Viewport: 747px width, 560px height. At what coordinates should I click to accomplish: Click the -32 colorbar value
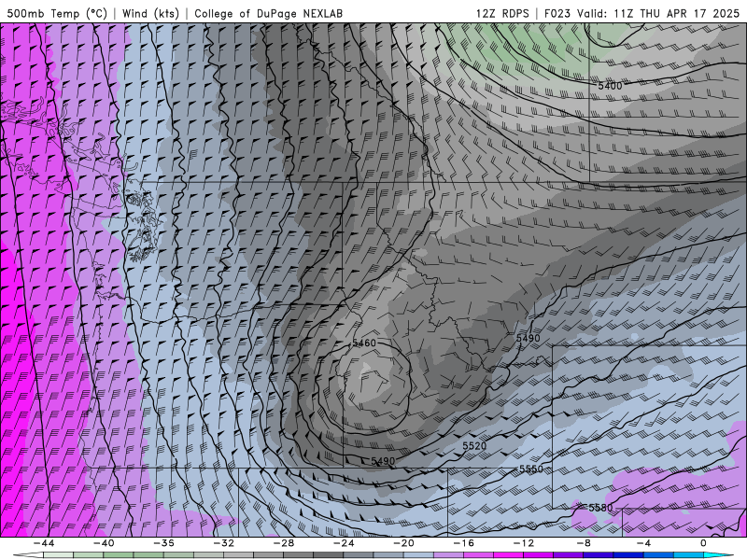click(223, 543)
